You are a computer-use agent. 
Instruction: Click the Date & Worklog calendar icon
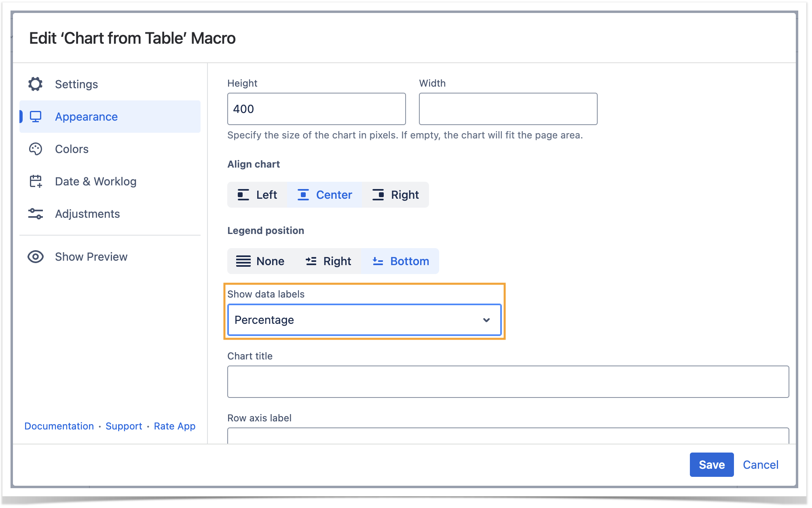[36, 181]
